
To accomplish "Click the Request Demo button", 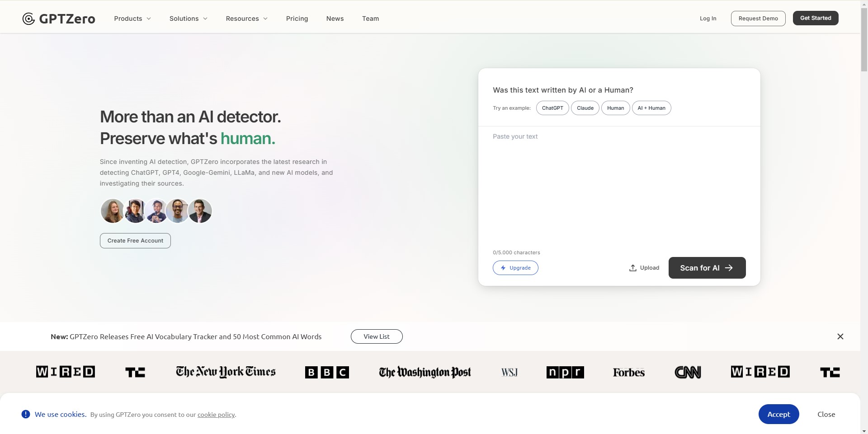I will coord(758,19).
